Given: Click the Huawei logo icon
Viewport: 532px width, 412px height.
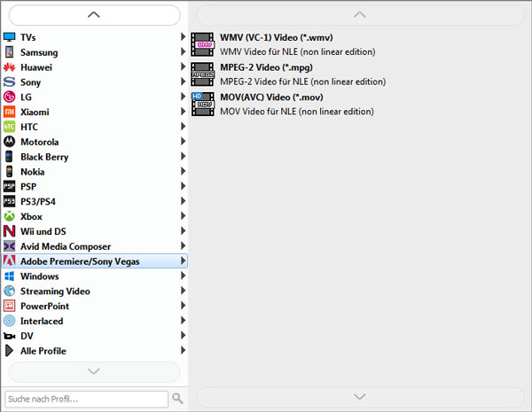Looking at the screenshot, I should click(10, 67).
